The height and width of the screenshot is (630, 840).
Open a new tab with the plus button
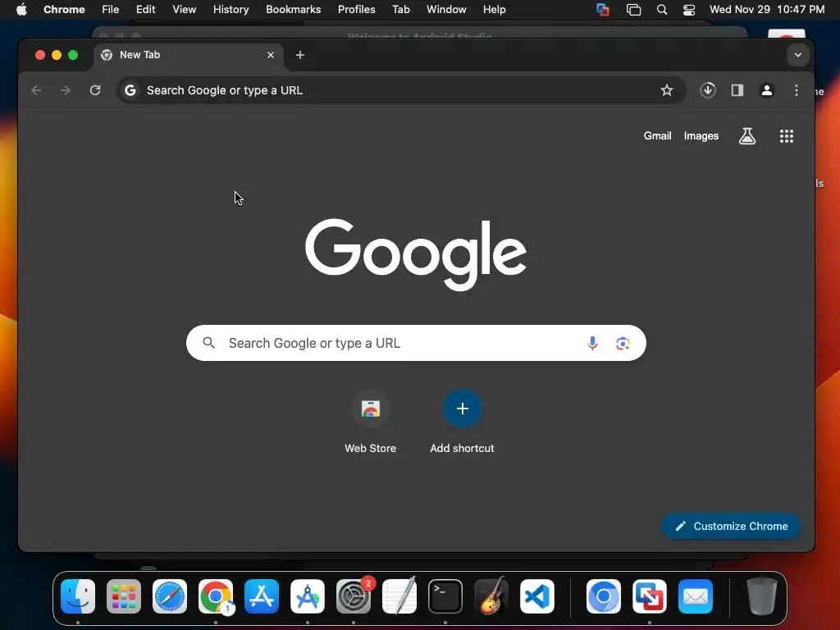coord(300,55)
